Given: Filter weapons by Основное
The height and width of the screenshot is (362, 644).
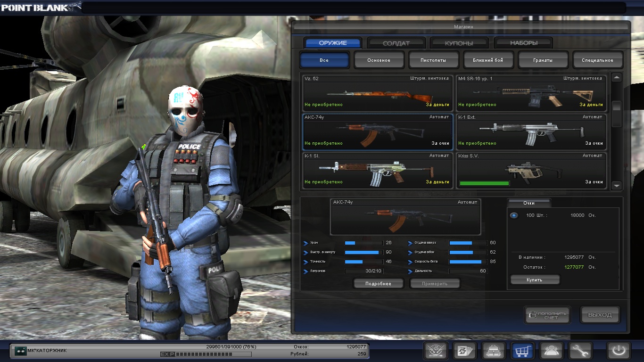Looking at the screenshot, I should point(379,60).
